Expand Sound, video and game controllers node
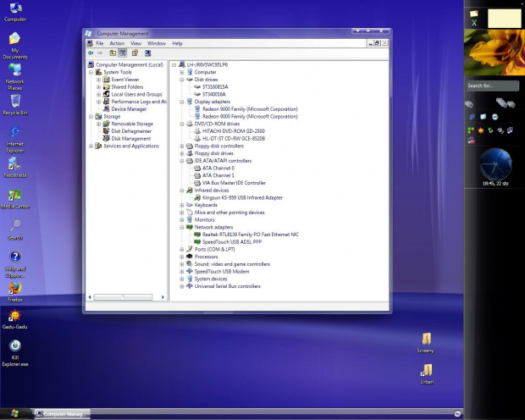Screen dimensions: 525x420 tap(182, 264)
